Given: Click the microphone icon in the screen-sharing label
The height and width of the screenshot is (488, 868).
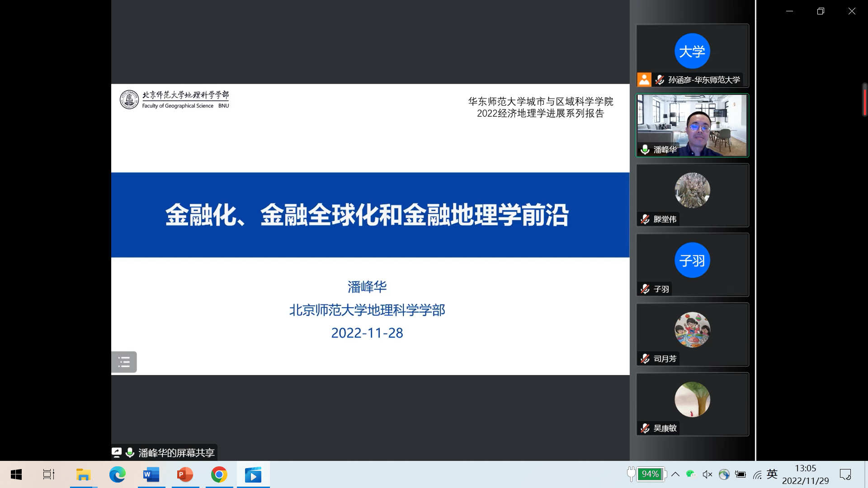Looking at the screenshot, I should (130, 452).
